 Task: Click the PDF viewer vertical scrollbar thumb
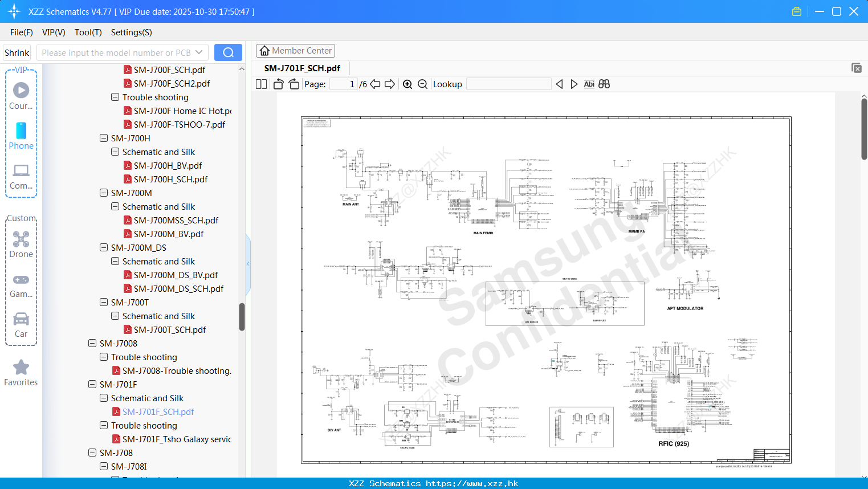pos(864,129)
